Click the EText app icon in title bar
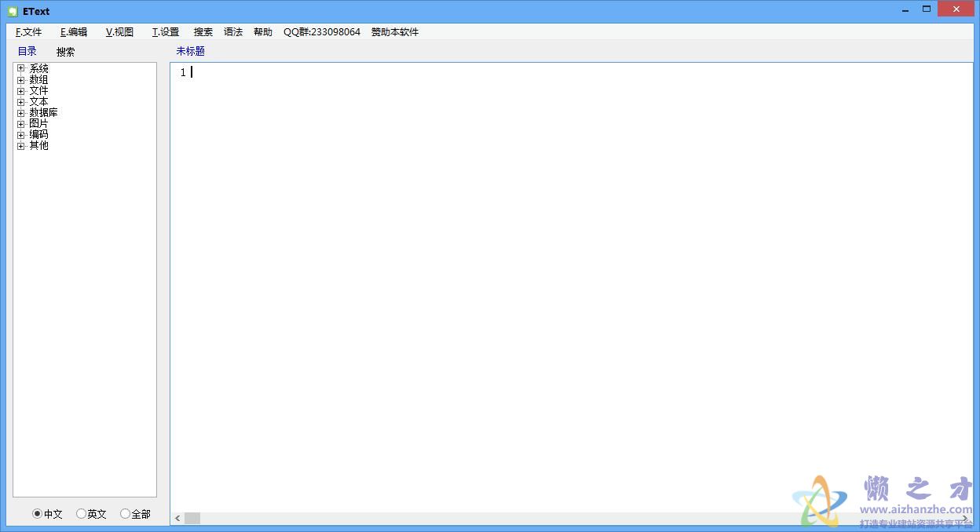Viewport: 980px width, 532px height. coord(13,11)
